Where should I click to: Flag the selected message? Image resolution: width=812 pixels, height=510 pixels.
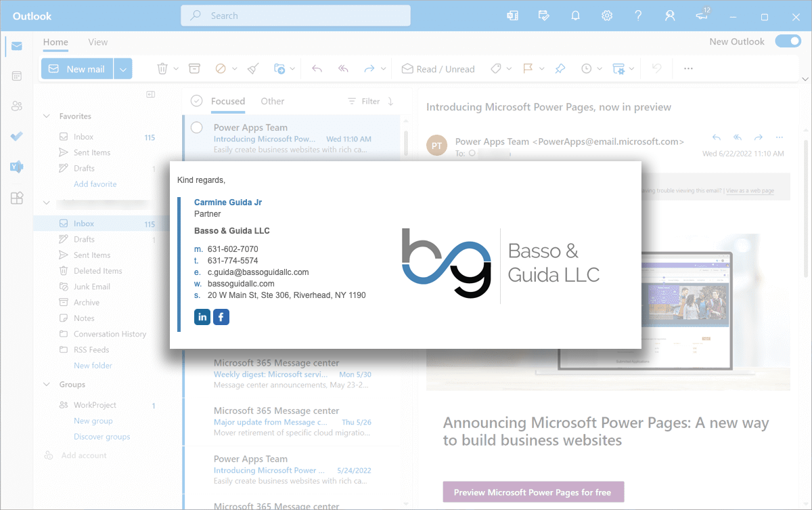click(x=528, y=68)
